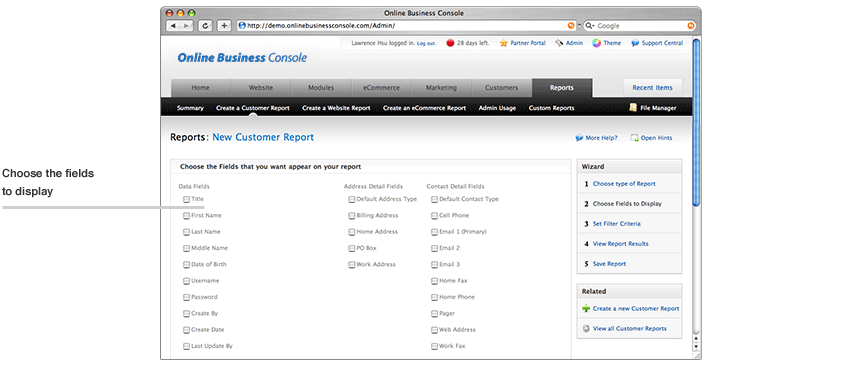Click inside the Google search field
Image resolution: width=860 pixels, height=370 pixels.
pos(641,26)
